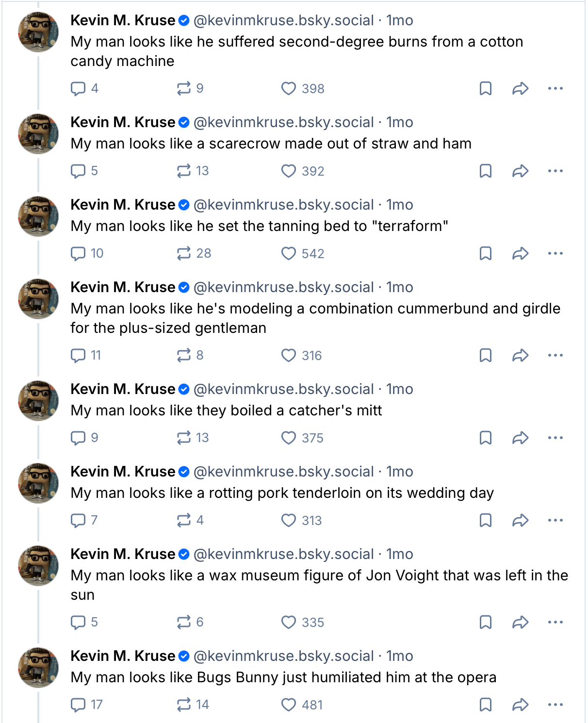This screenshot has height=723, width=588.
Task: Open the post text about rotting pork tenderloin
Action: tap(282, 493)
